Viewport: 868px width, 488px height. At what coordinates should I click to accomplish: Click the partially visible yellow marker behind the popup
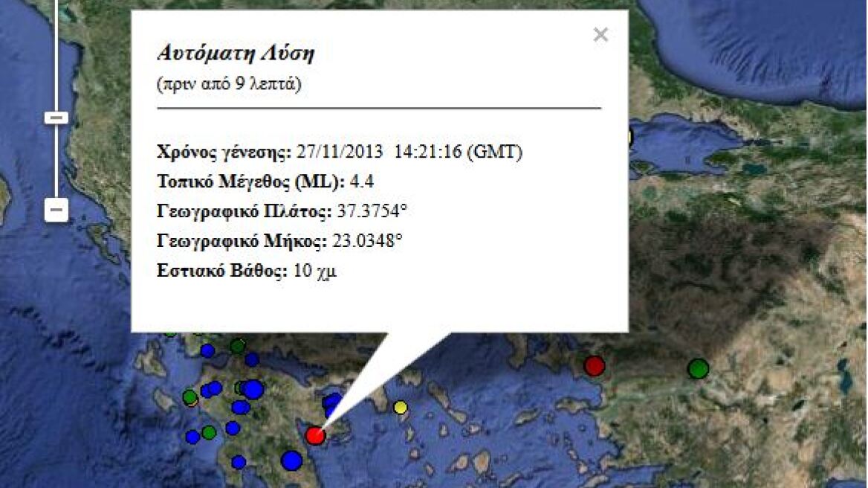[x=628, y=138]
